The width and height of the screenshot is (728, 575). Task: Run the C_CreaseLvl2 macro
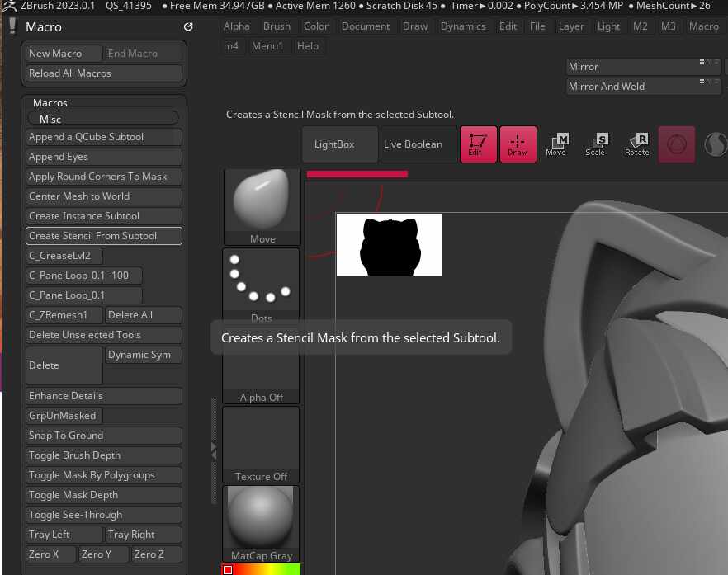[64, 256]
